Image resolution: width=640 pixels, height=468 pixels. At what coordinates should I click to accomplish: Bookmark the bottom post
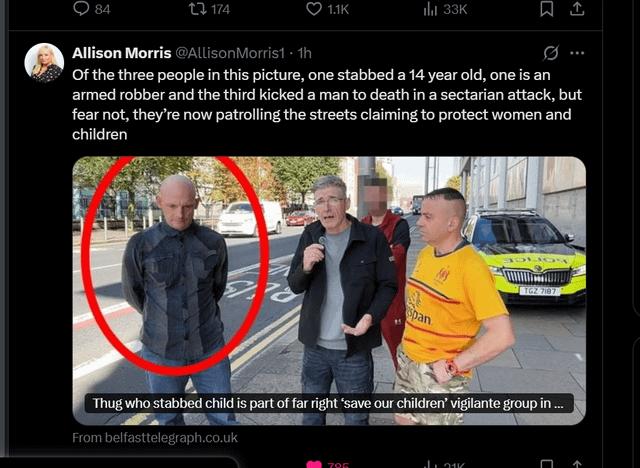(x=547, y=464)
